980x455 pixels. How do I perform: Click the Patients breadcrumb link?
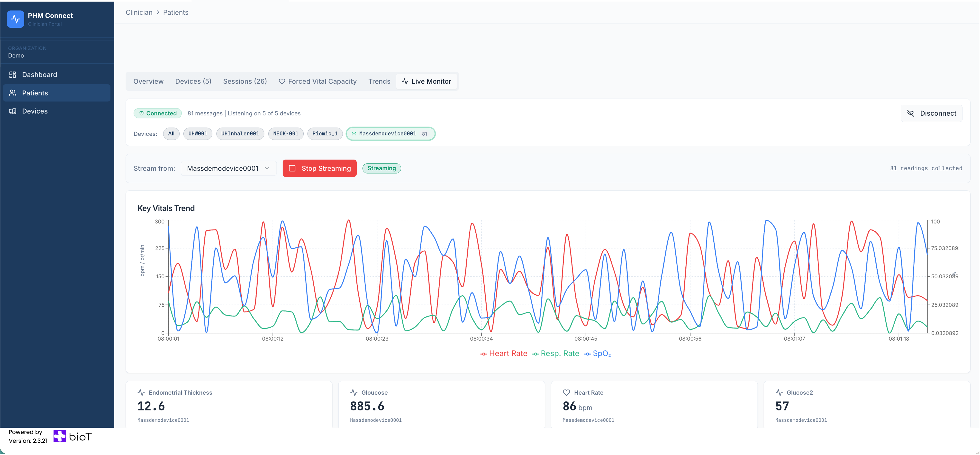point(175,13)
